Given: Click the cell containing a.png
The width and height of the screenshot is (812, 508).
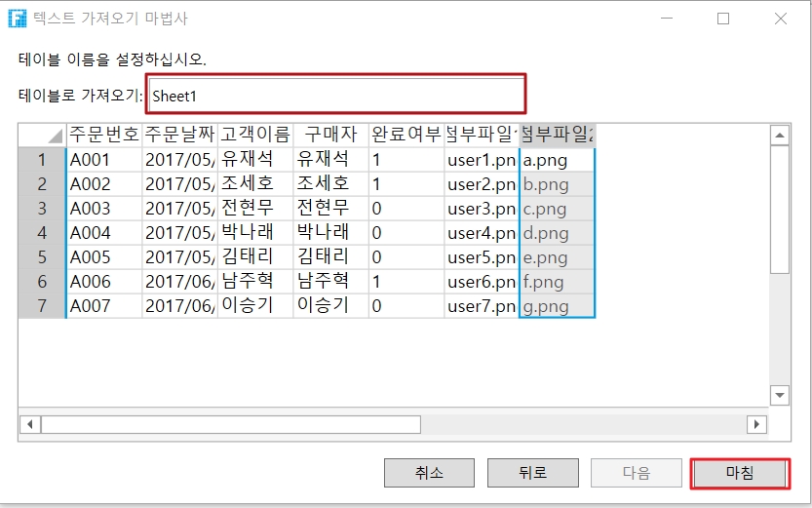Looking at the screenshot, I should click(x=557, y=160).
